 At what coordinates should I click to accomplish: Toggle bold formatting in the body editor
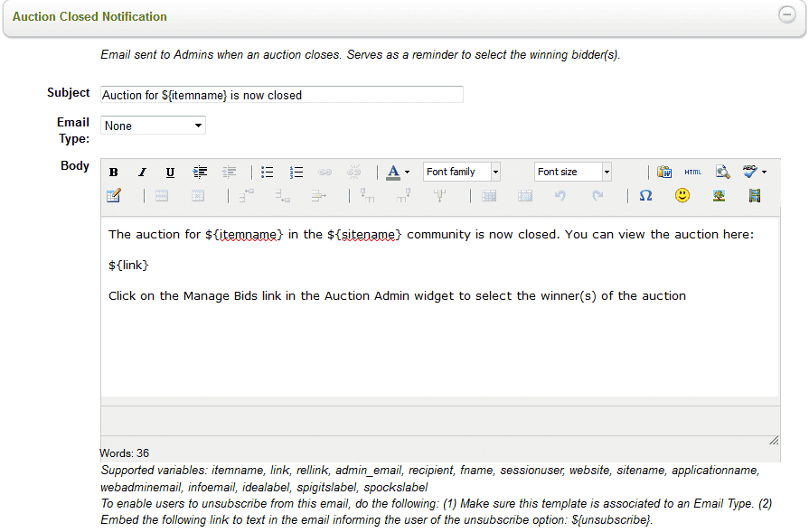click(x=114, y=173)
